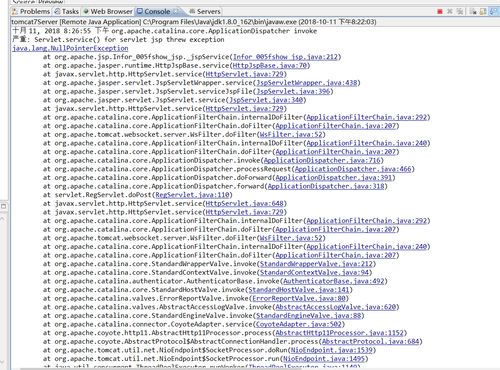This screenshot has height=370, width=500.
Task: Toggle console Scroll Lock
Action: (483, 12)
